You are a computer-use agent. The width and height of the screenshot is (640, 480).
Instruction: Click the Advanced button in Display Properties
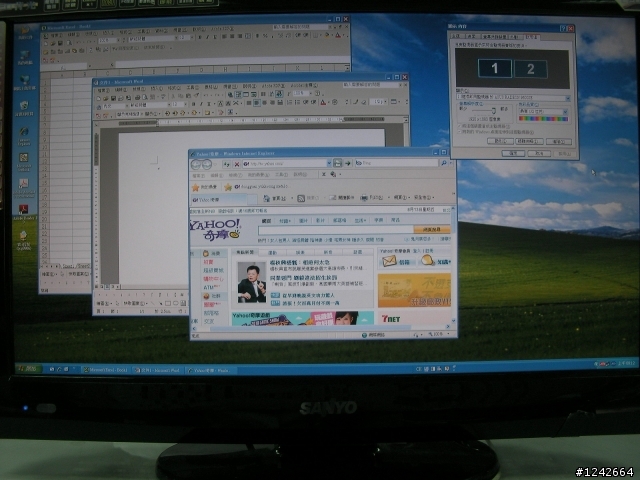[558, 142]
